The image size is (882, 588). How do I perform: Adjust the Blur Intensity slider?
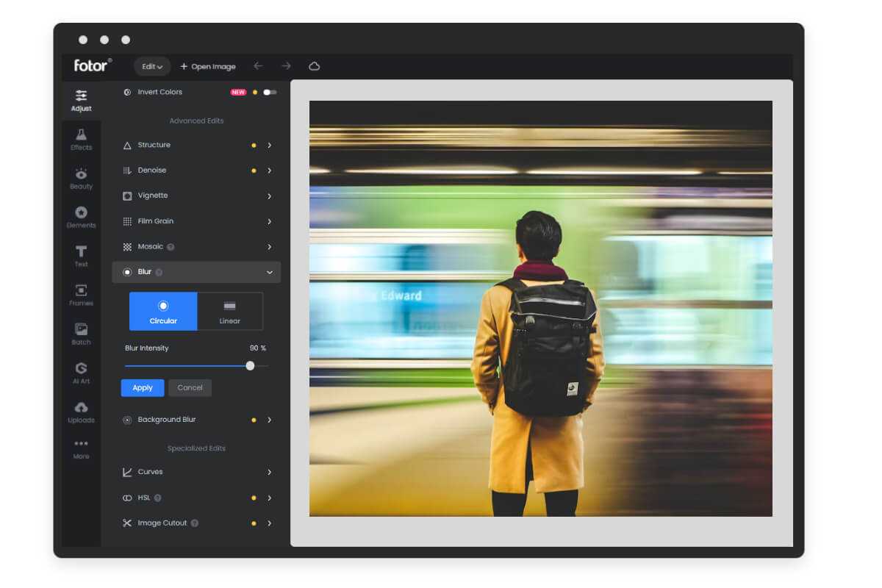pos(250,365)
